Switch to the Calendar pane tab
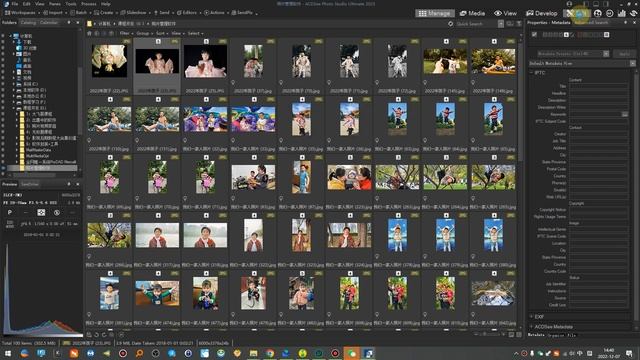 [49, 22]
